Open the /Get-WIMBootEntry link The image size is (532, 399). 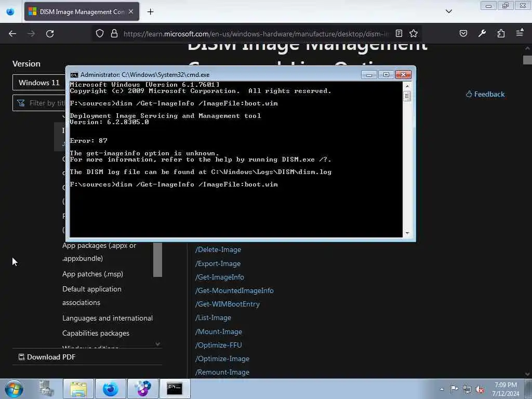point(228,304)
